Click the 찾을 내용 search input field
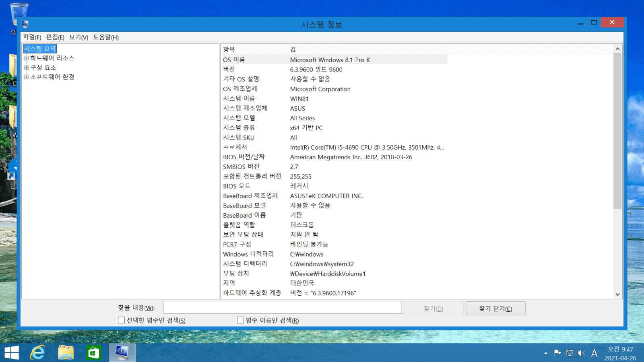644x362 pixels. click(283, 308)
